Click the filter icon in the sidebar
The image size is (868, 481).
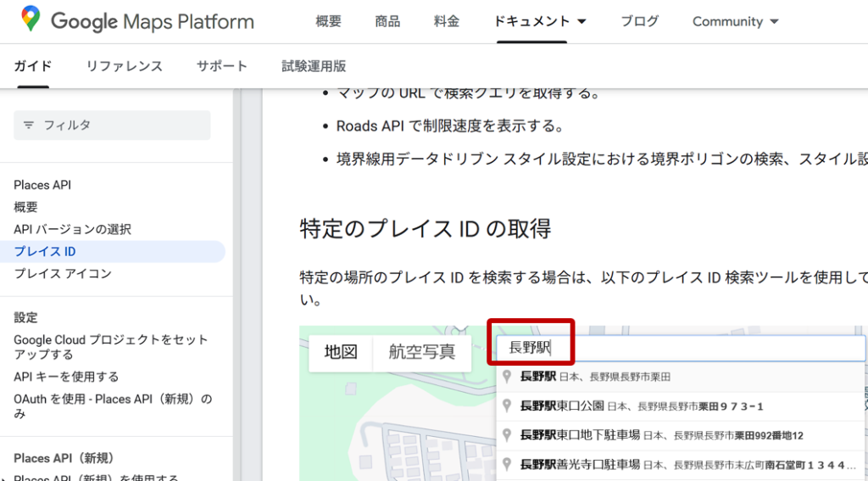pos(29,126)
